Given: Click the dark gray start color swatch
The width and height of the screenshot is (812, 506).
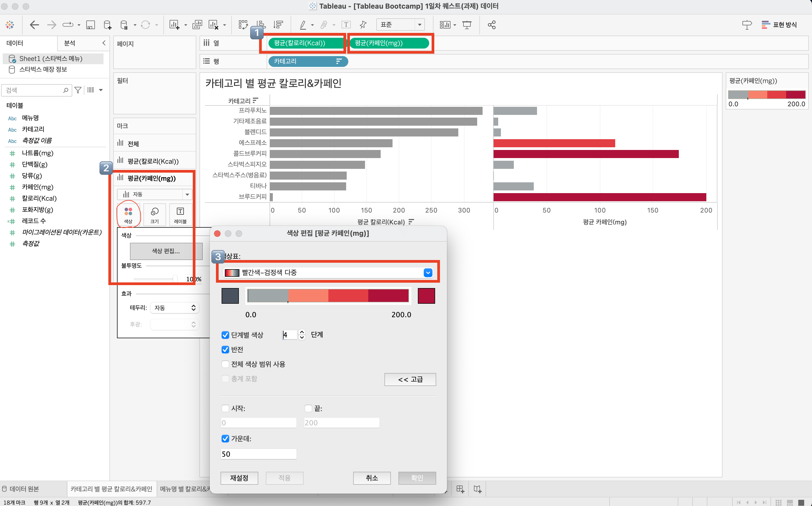Looking at the screenshot, I should 230,296.
